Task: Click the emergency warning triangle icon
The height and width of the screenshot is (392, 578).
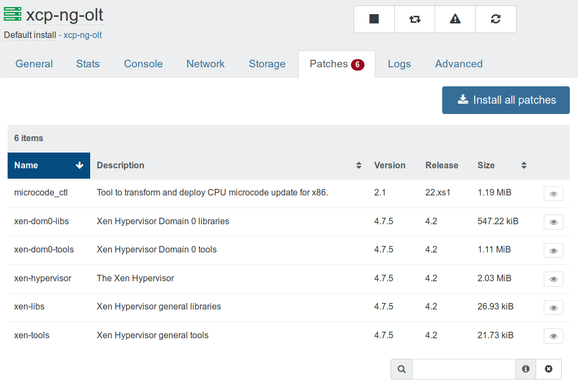Action: [x=455, y=19]
